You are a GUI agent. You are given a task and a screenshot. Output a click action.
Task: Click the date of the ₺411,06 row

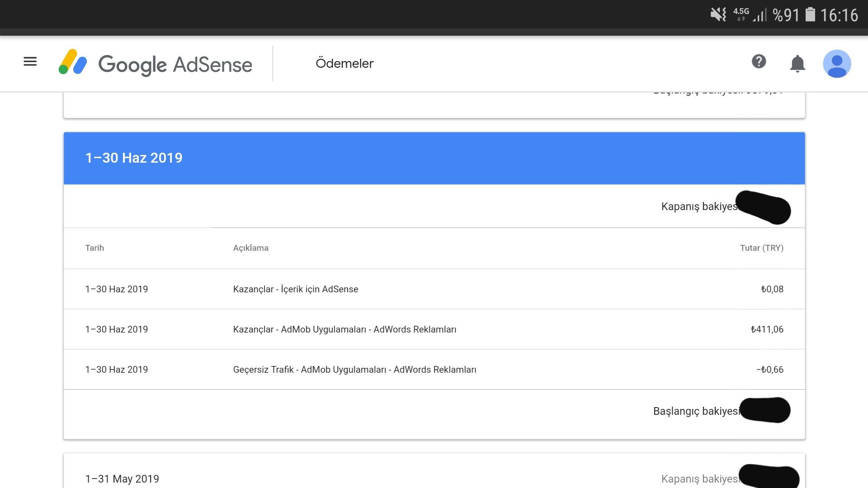click(x=117, y=329)
